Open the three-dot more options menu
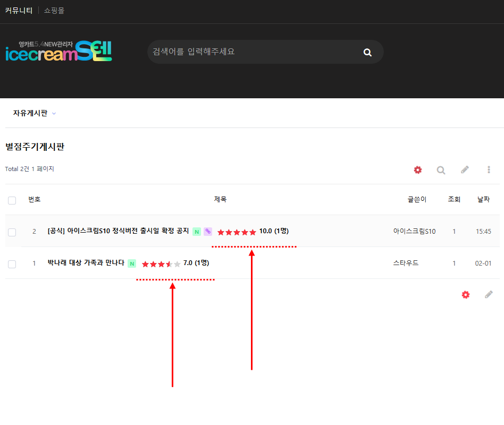 [x=489, y=170]
